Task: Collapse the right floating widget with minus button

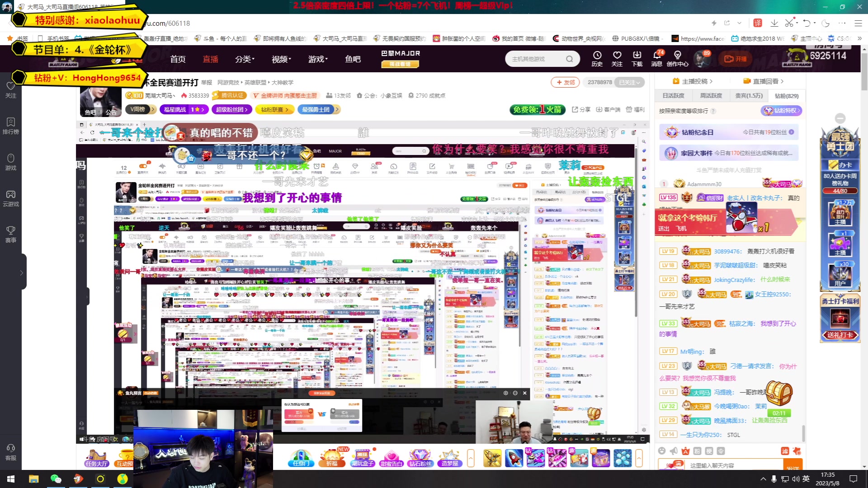Action: pyautogui.click(x=840, y=118)
